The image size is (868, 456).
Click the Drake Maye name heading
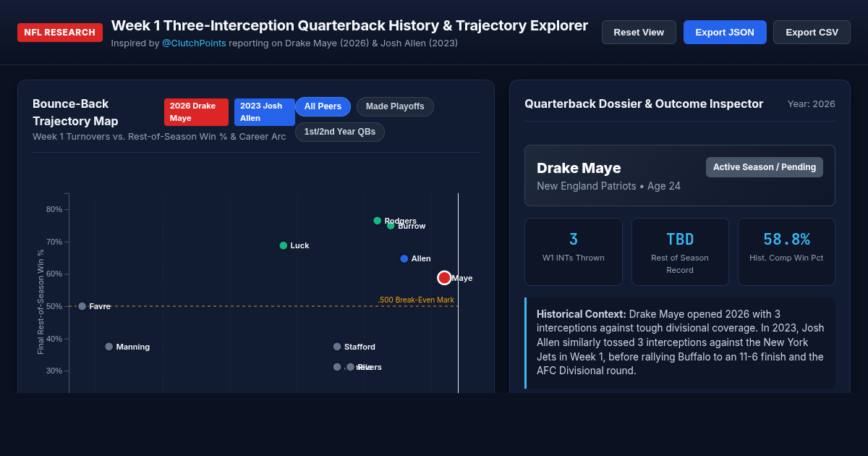tap(579, 168)
